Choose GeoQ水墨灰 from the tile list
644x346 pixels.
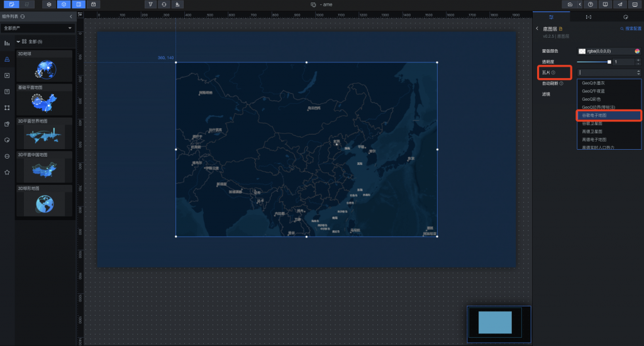[x=609, y=83]
